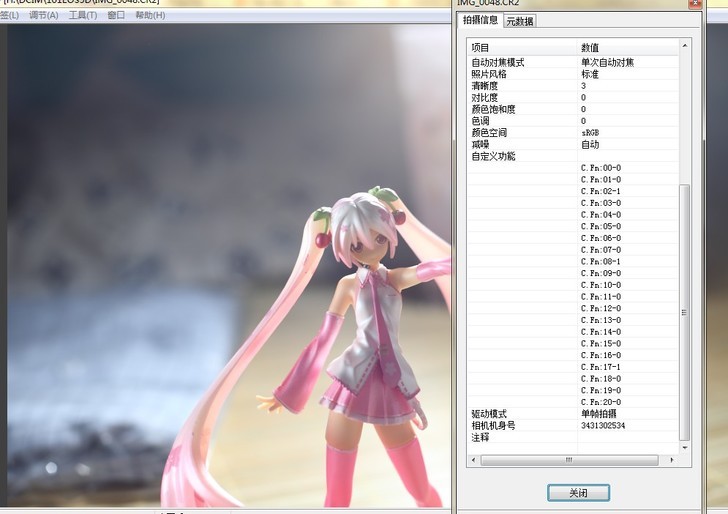The width and height of the screenshot is (728, 514).
Task: Click the value 单次自动对焦
Action: (607, 62)
